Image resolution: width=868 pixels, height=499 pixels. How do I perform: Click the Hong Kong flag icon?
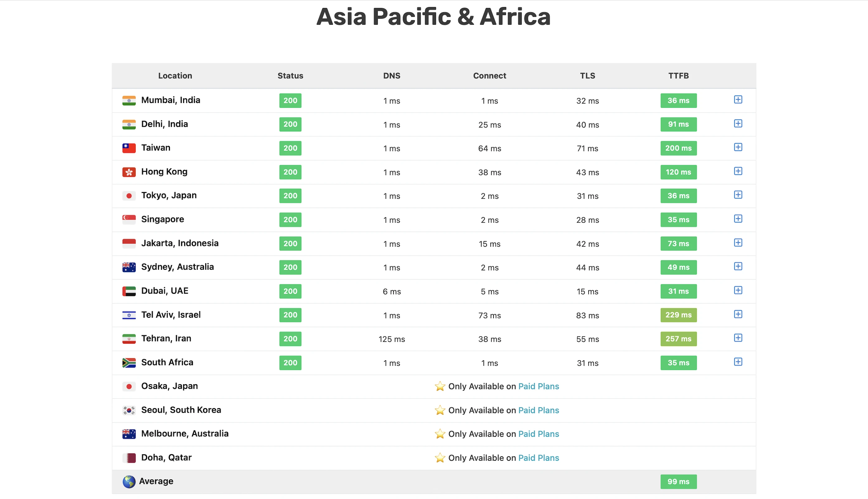(129, 172)
